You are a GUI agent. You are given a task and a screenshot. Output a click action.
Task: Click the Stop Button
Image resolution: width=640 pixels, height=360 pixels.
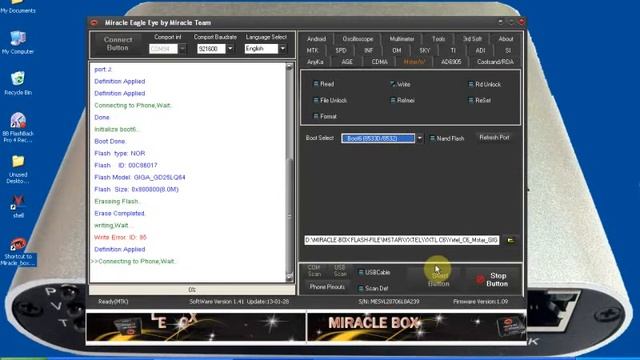pos(494,280)
